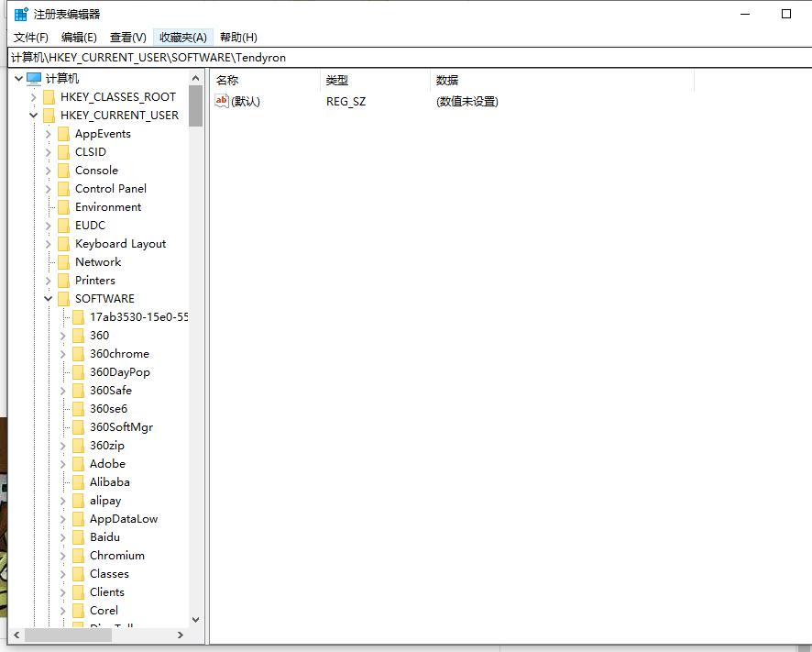Select the computer icon at tree root

point(34,79)
